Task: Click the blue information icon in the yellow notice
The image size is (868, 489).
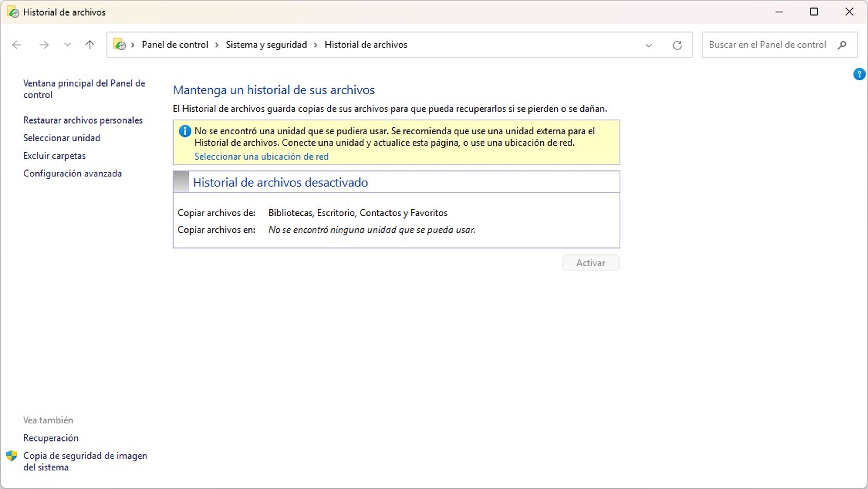Action: (x=185, y=131)
